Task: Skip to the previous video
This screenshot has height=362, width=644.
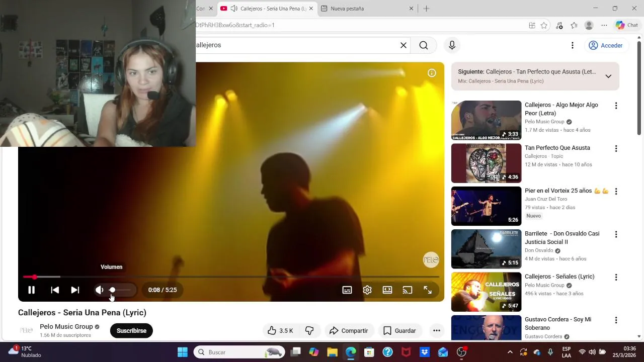Action: (55, 290)
